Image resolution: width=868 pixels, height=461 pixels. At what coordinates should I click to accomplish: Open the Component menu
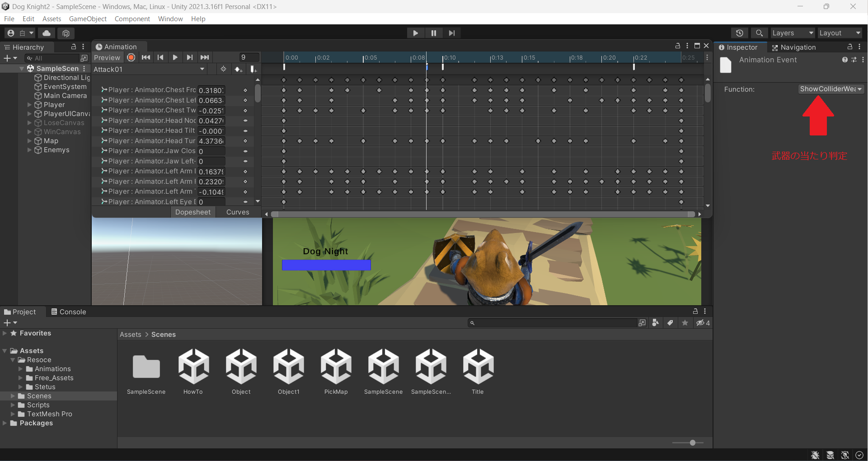(x=132, y=19)
